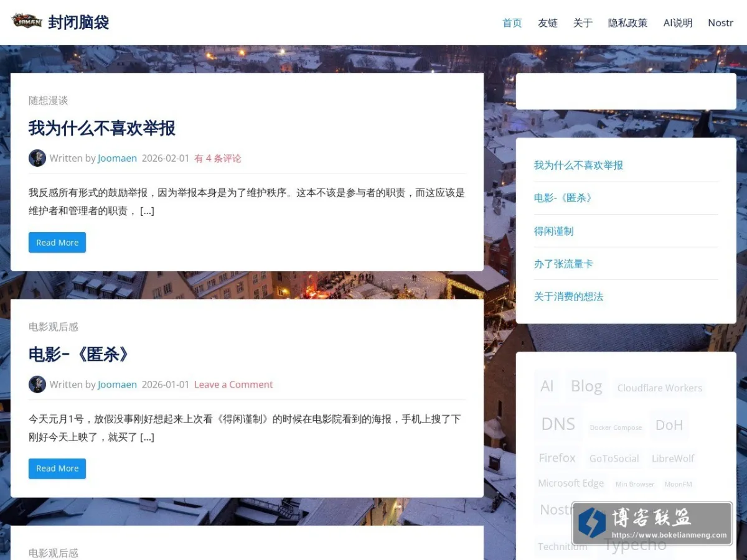Select the Cloudflare Workers tag
747x560 pixels.
(660, 388)
